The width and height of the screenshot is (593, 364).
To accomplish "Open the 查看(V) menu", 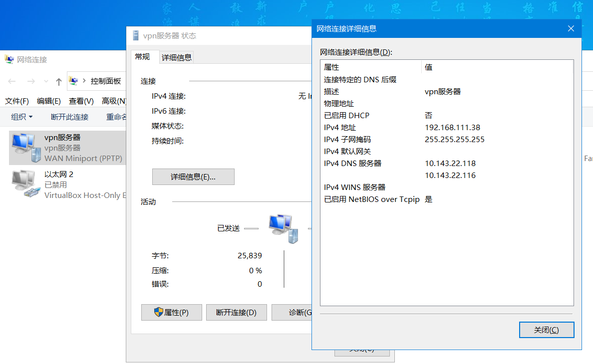I will [81, 101].
